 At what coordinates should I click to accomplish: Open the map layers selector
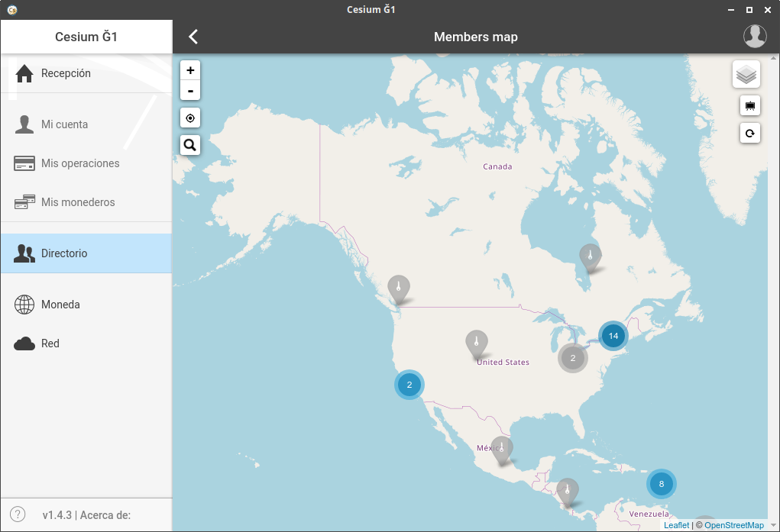click(746, 75)
